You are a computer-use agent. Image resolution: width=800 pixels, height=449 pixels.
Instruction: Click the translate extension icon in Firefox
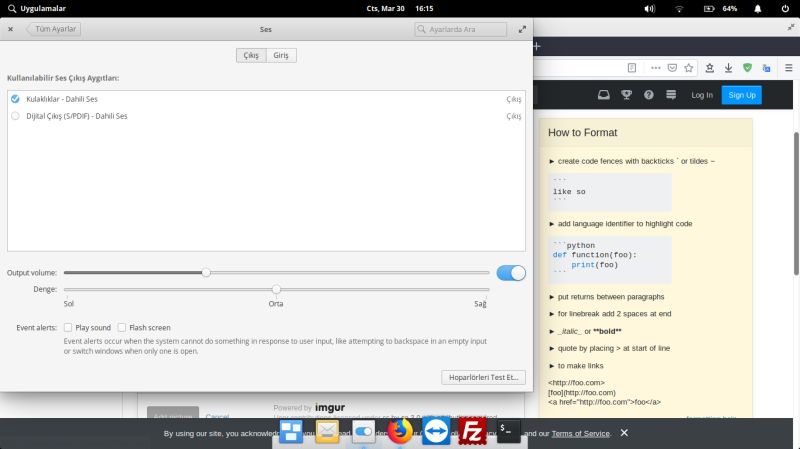(766, 68)
